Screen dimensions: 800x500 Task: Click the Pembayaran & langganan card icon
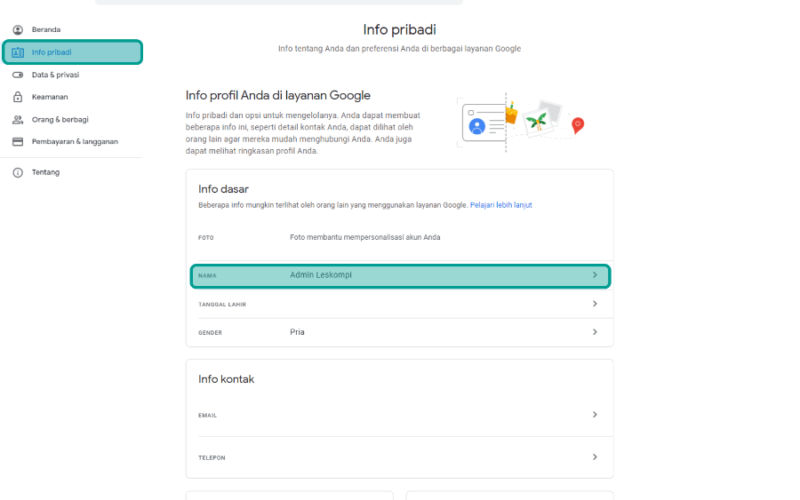point(18,141)
